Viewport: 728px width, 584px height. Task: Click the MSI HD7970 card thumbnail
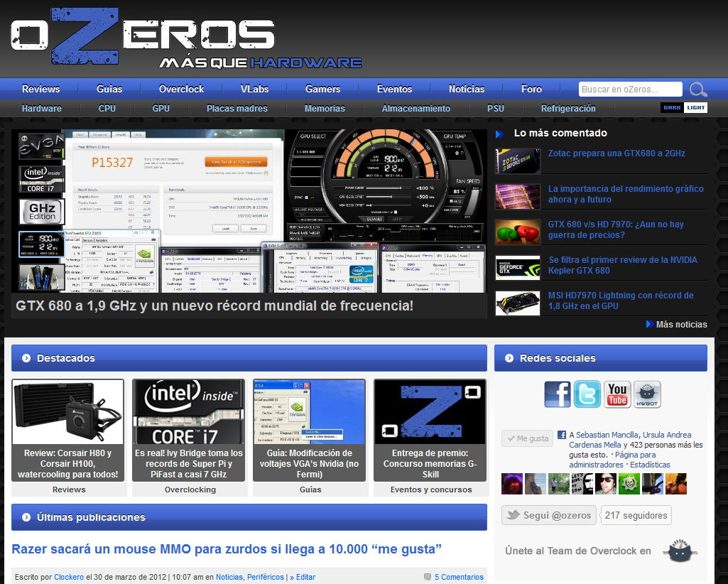[518, 303]
